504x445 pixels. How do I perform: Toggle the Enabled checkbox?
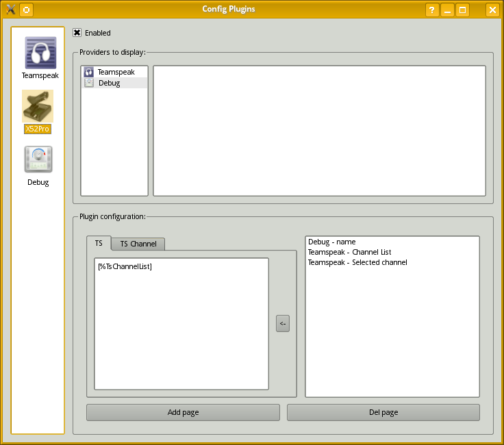pos(77,33)
